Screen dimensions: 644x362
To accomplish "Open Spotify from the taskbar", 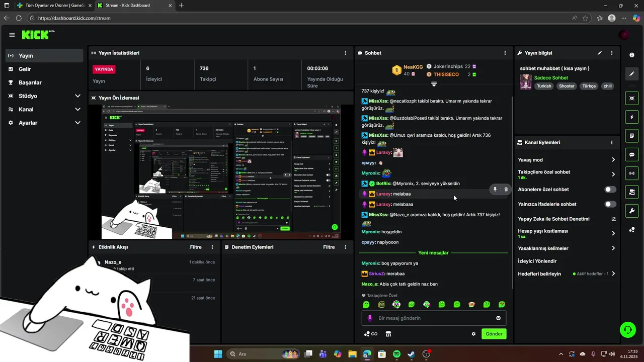I will (x=396, y=354).
